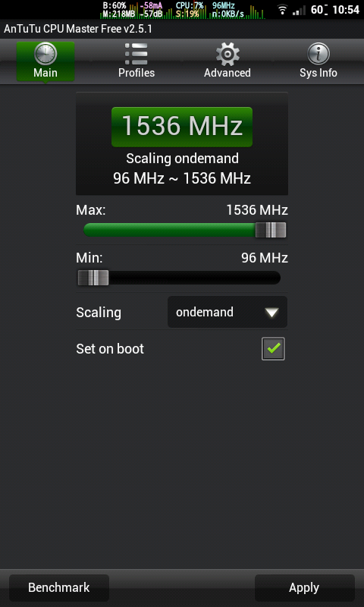Click the Profiles list icon
Viewport: 364px width, 607px height.
[x=136, y=54]
